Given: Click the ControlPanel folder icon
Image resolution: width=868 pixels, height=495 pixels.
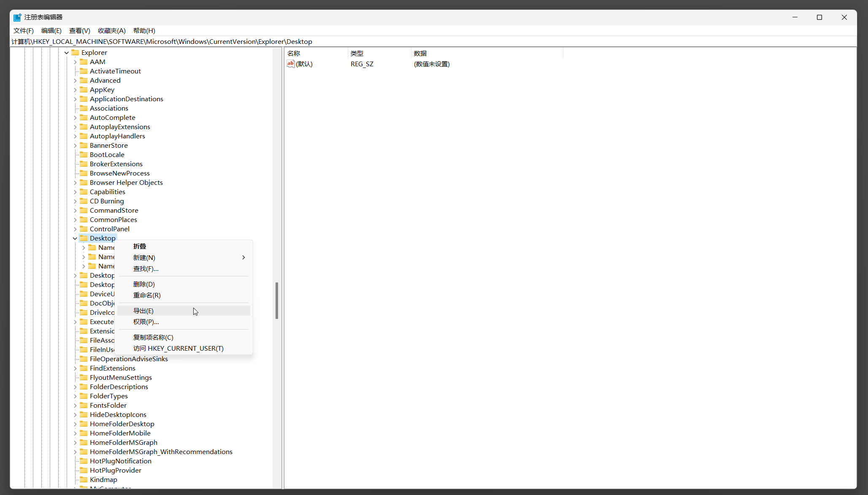Looking at the screenshot, I should click(x=84, y=229).
